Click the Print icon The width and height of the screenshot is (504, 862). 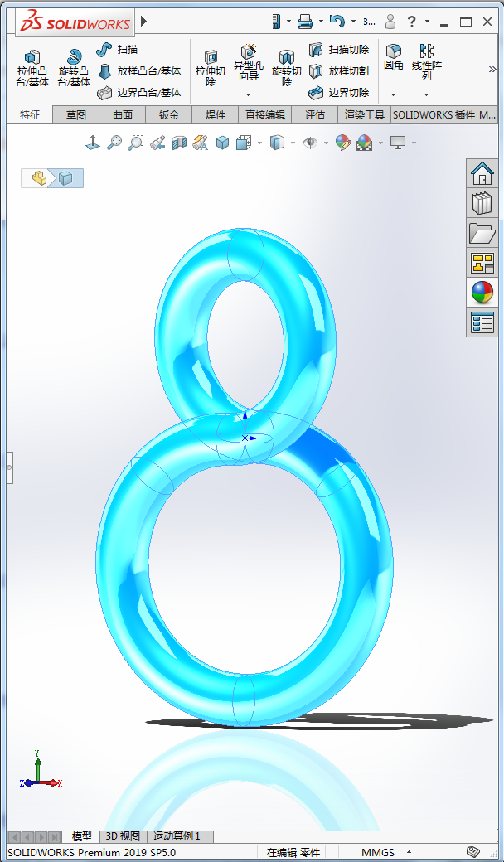click(305, 22)
